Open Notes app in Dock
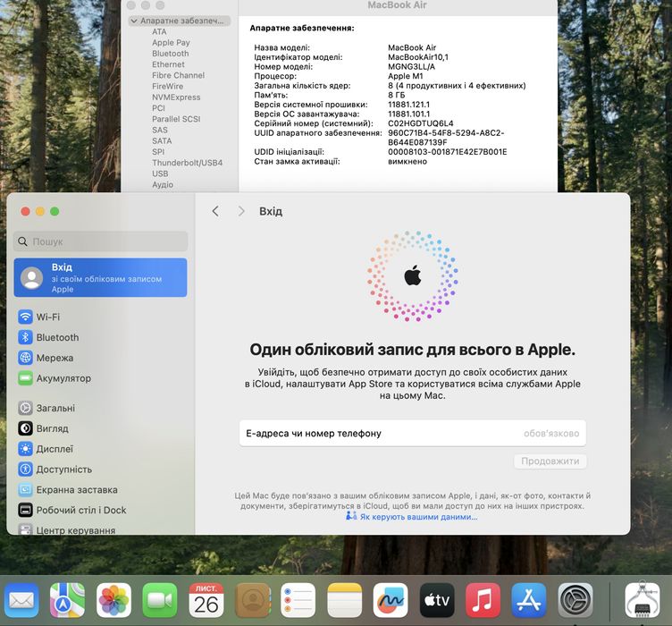The height and width of the screenshot is (626, 672). tap(345, 600)
